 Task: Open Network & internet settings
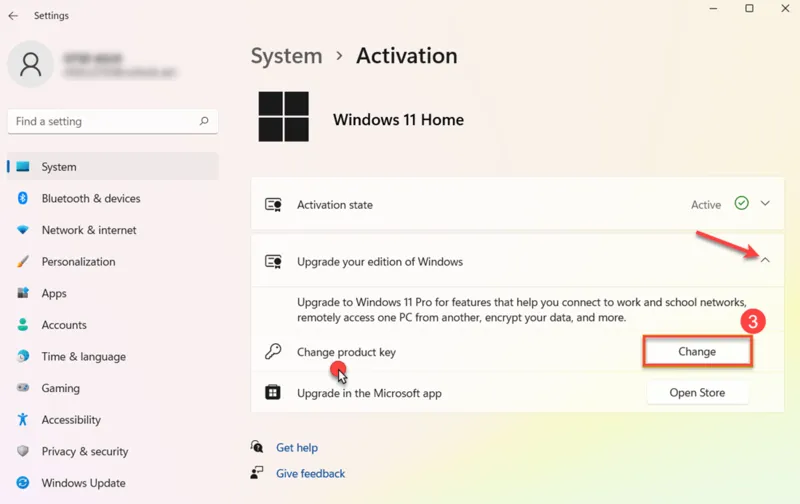[113, 230]
